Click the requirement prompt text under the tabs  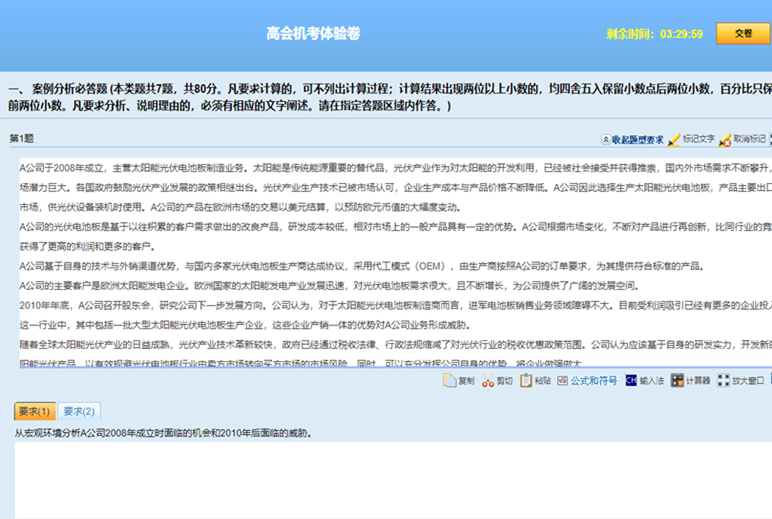pos(163,433)
